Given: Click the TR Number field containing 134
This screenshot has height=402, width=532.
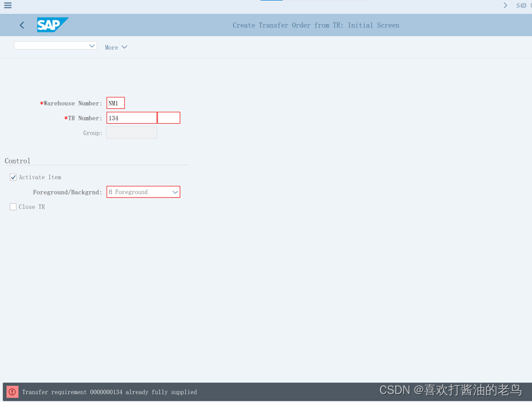Looking at the screenshot, I should click(132, 118).
